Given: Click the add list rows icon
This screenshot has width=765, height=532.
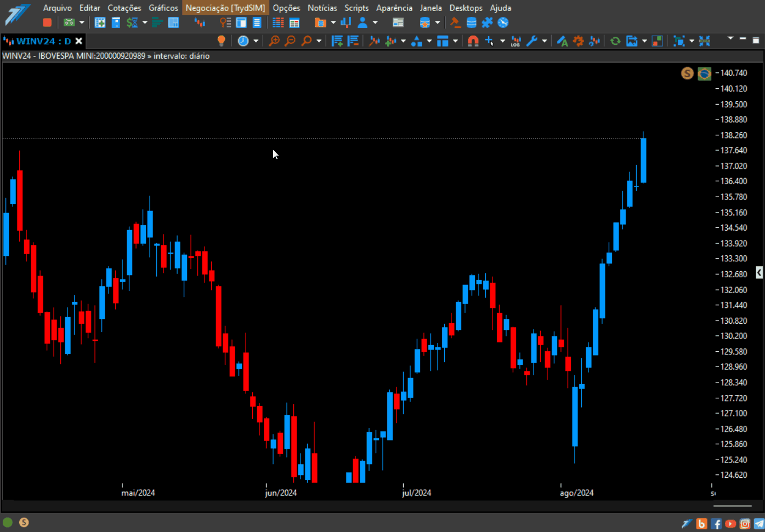Looking at the screenshot, I should (x=337, y=41).
